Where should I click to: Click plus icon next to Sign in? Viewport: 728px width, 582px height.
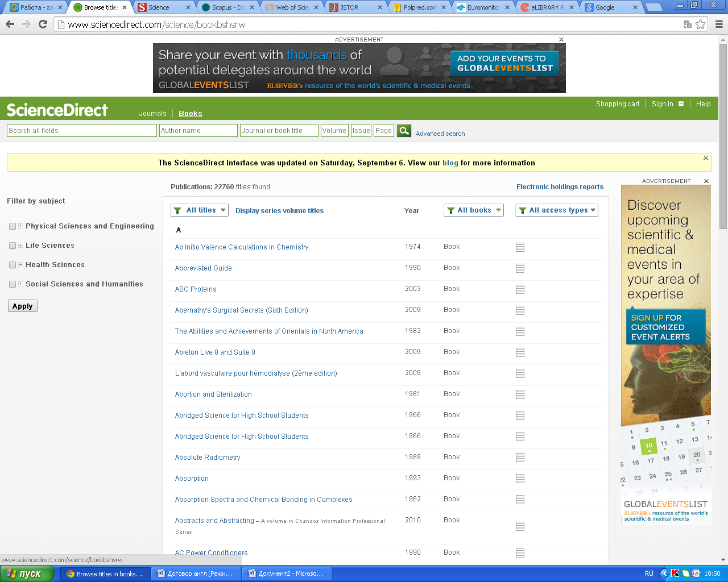681,104
